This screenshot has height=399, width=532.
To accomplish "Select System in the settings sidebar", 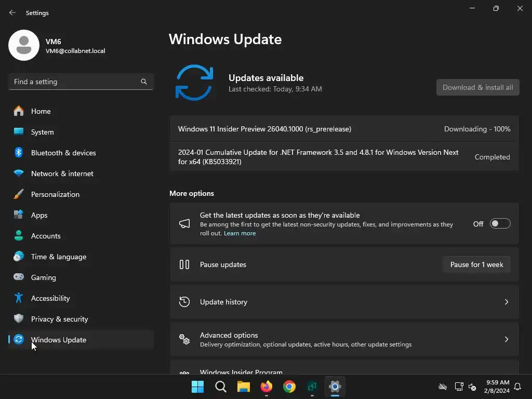I will 81,131.
